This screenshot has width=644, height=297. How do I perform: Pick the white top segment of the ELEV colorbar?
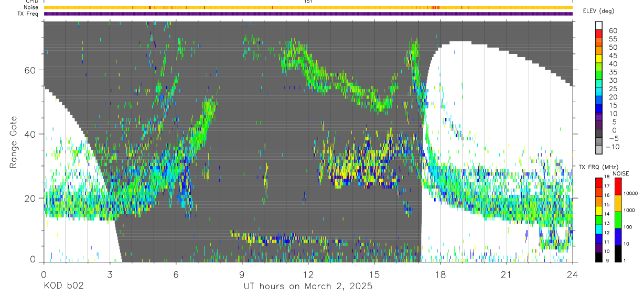click(x=599, y=25)
